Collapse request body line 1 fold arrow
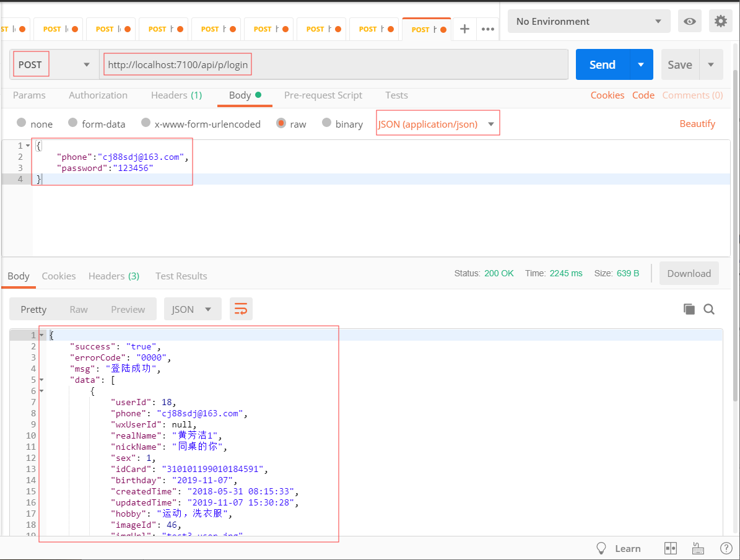740x560 pixels. (x=28, y=146)
